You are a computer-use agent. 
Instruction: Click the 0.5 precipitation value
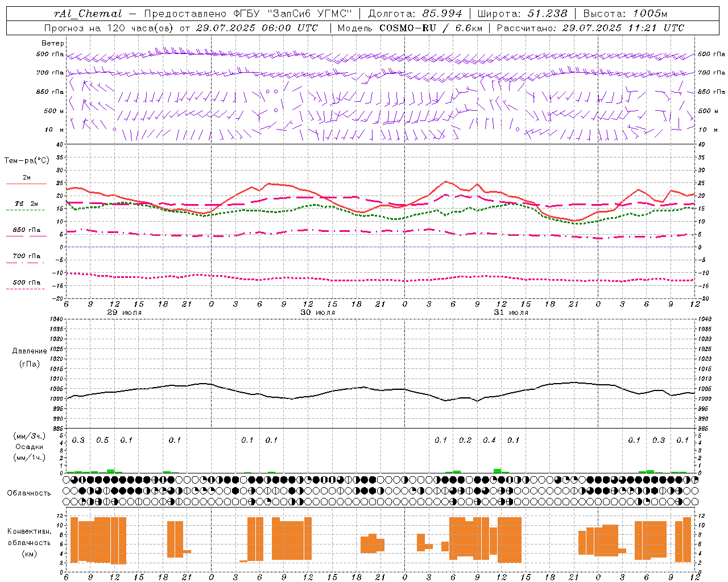102,440
